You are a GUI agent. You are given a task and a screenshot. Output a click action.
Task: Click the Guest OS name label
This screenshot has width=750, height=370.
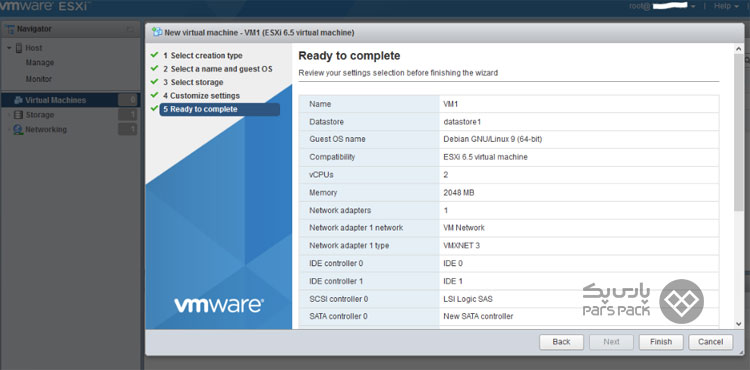tap(337, 139)
